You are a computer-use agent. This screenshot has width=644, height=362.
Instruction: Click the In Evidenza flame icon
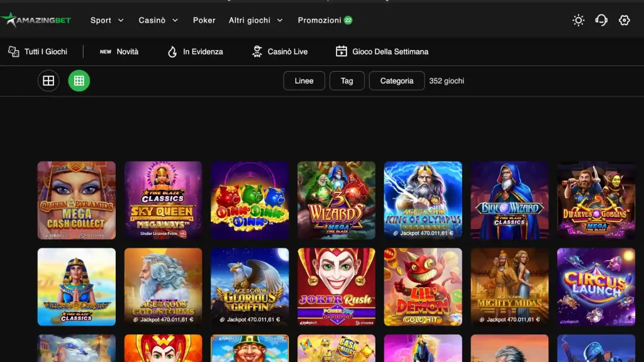click(172, 52)
